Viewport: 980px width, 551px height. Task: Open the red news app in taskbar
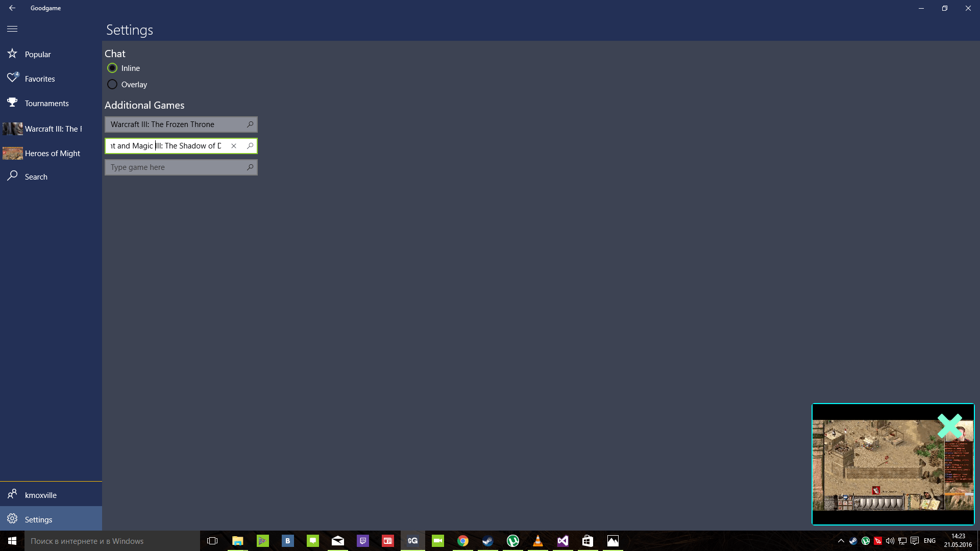point(388,541)
